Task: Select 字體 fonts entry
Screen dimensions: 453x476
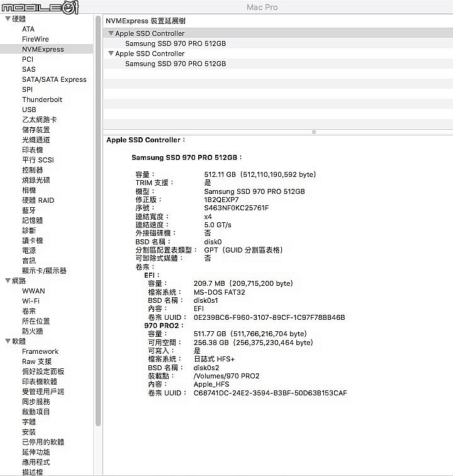Action: [x=29, y=422]
